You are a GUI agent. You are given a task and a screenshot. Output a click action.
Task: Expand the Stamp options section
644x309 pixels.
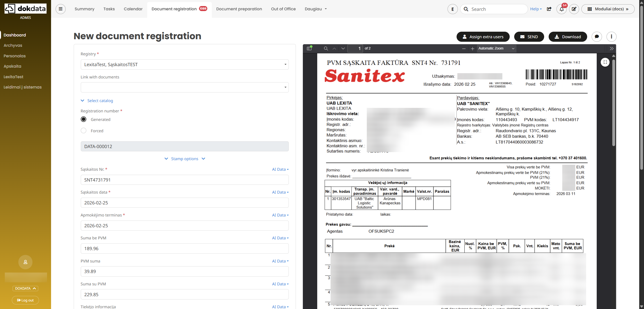pyautogui.click(x=185, y=159)
